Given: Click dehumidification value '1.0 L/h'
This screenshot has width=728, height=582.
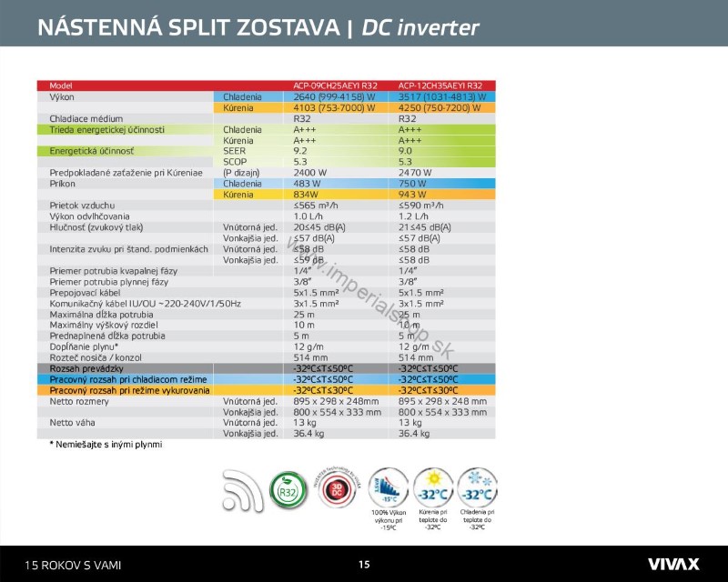Looking at the screenshot, I should pos(308,216).
